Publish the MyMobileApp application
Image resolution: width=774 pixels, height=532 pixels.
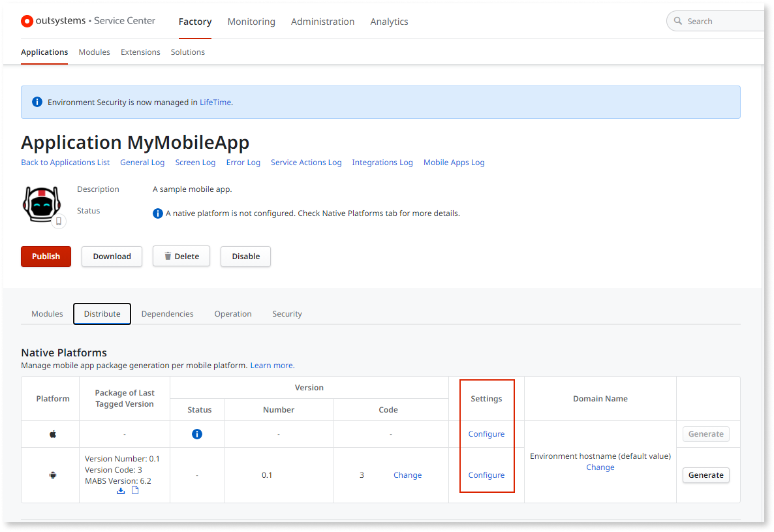point(46,256)
